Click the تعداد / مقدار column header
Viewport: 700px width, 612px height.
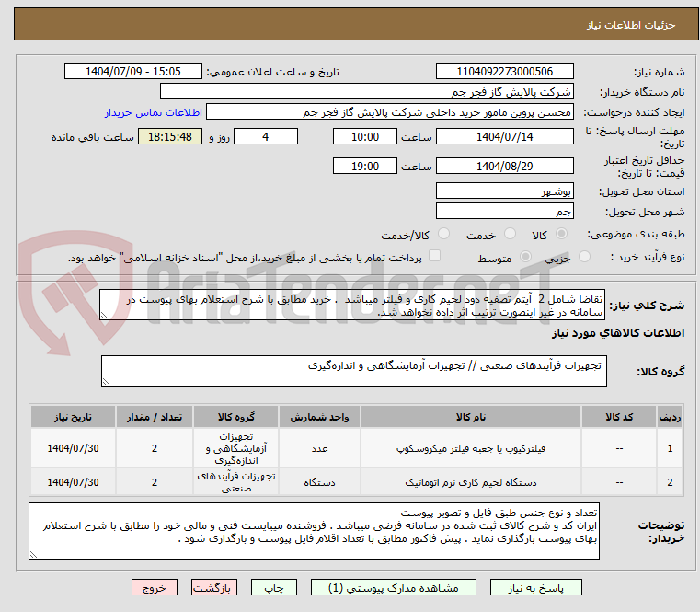[x=154, y=417]
